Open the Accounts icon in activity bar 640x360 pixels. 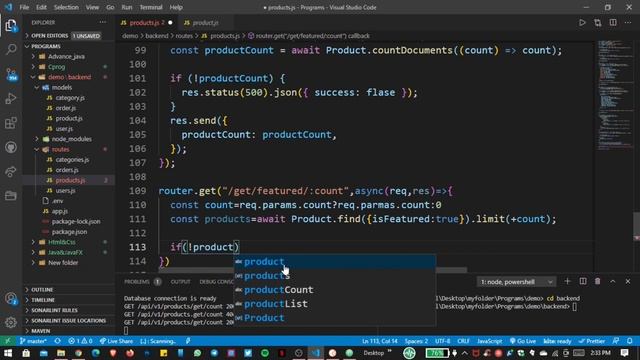coord(11,299)
